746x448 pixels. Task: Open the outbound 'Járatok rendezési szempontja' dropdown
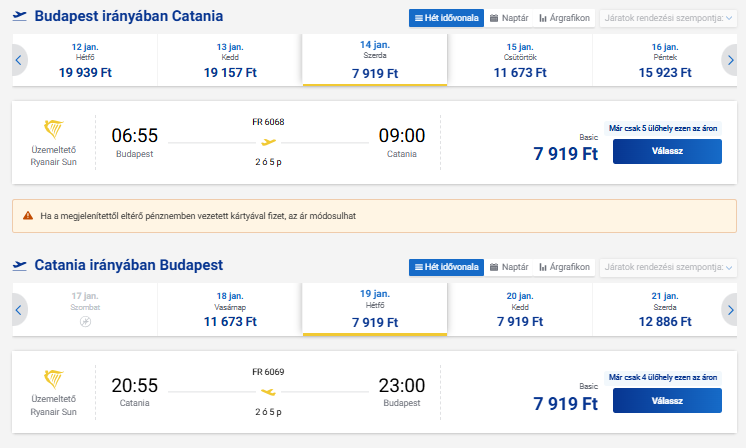click(660, 18)
